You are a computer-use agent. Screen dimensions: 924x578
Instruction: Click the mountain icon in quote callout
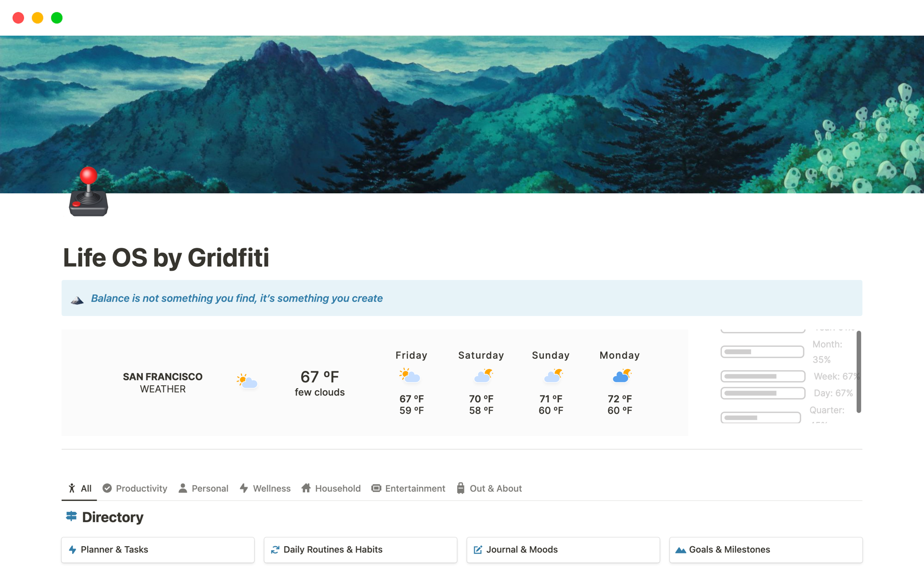tap(77, 301)
